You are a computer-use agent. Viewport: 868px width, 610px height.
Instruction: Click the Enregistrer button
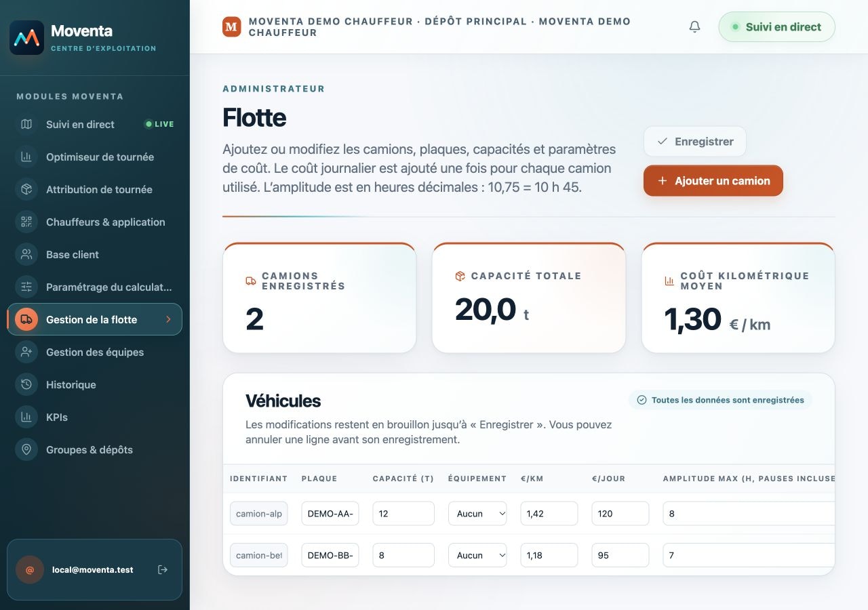tap(695, 142)
